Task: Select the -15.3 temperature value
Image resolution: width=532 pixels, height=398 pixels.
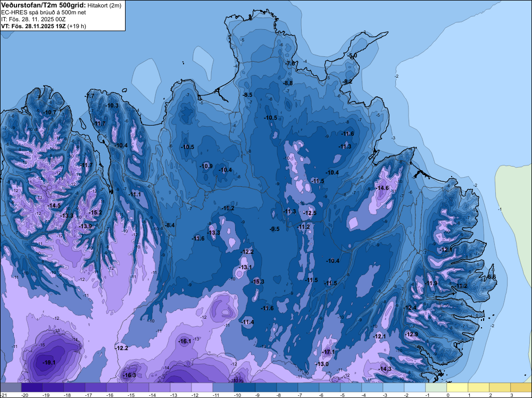Action: tap(258, 281)
